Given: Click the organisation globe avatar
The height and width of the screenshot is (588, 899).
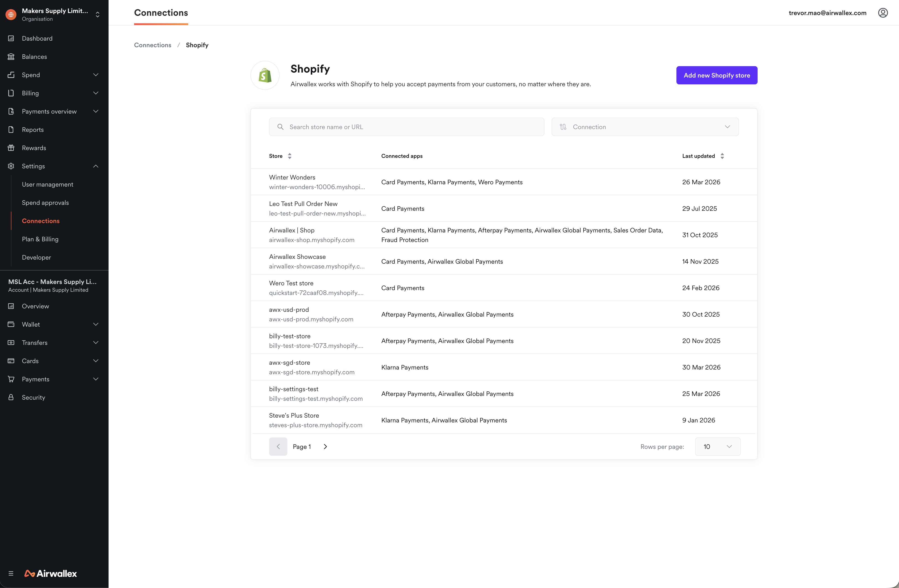Looking at the screenshot, I should tap(11, 14).
